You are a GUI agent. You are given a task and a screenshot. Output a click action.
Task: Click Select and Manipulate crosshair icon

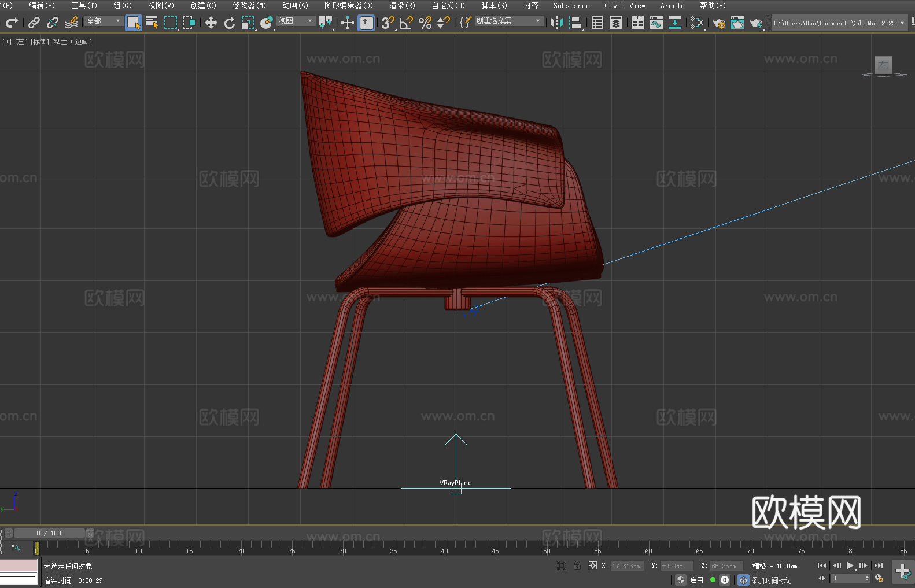(348, 23)
